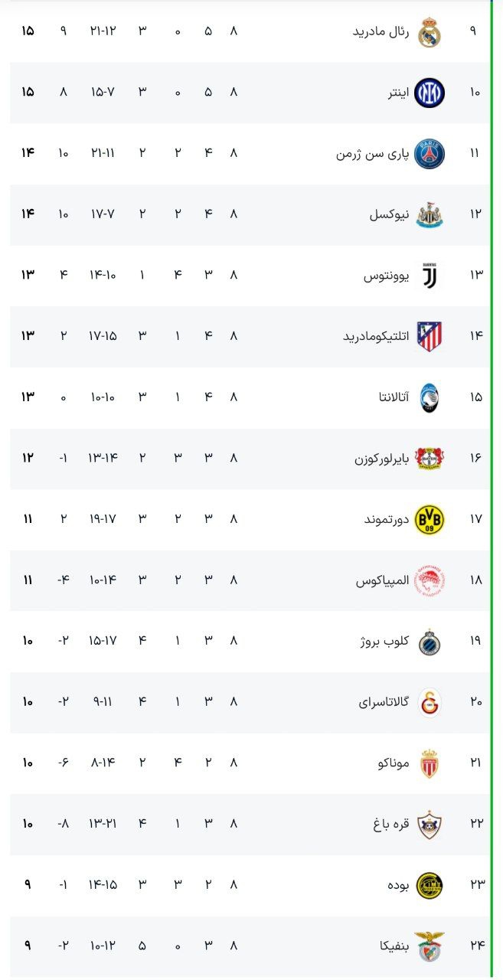
Task: Click the Club Brugge badge
Action: tap(430, 642)
